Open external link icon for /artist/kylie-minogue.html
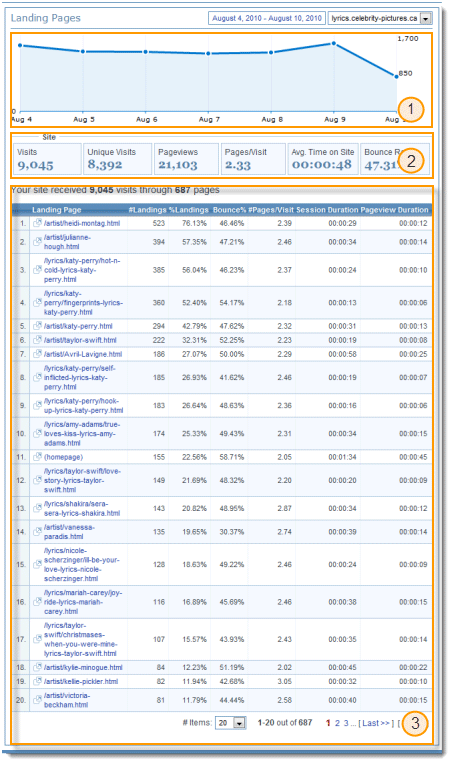The width and height of the screenshot is (454, 765). coord(37,667)
